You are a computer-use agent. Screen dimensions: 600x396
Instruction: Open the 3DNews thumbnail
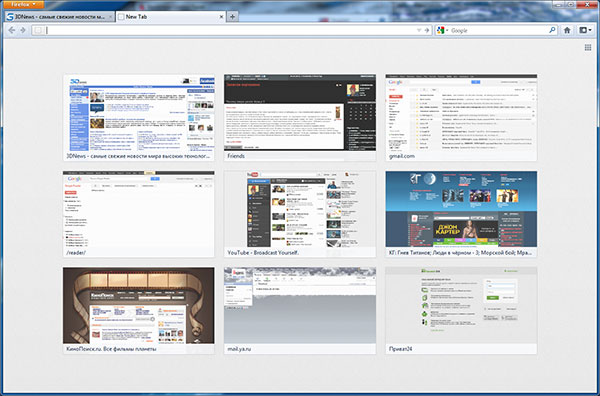point(139,117)
